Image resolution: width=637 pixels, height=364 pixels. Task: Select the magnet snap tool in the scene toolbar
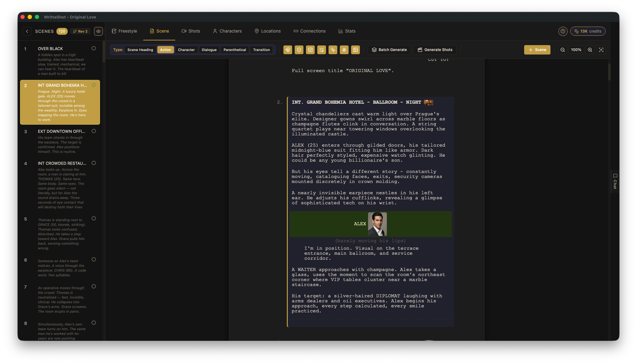(287, 49)
